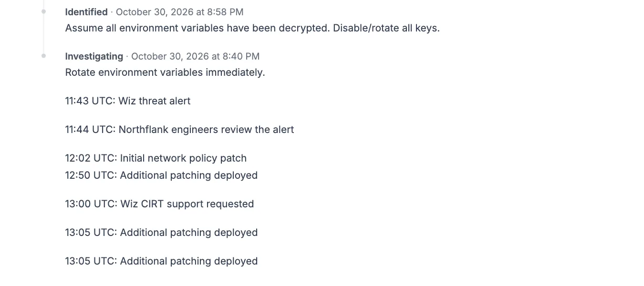Screen dimensions: 644x286
Task: Click the first 13:05 UTC Additional patching entry
Action: point(161,233)
